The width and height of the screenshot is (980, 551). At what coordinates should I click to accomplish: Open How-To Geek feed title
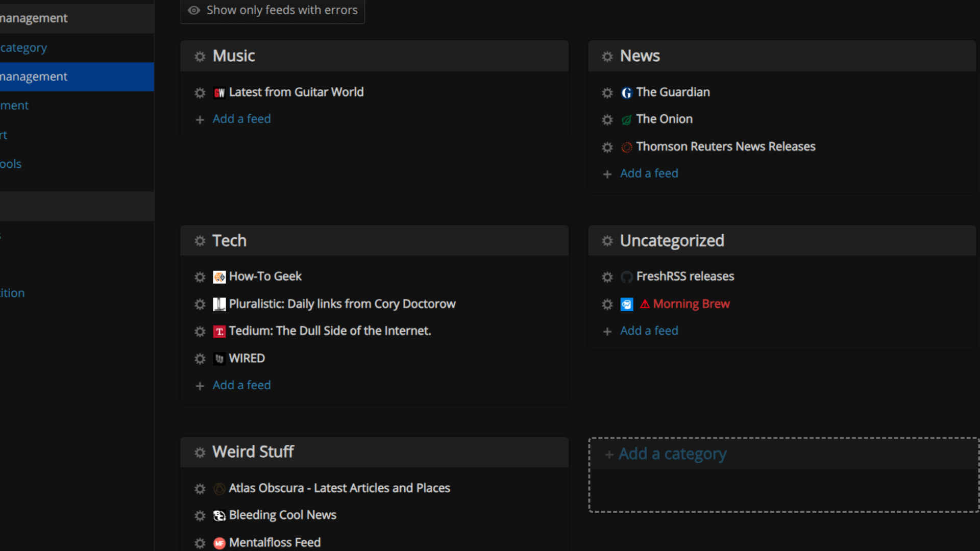coord(265,277)
